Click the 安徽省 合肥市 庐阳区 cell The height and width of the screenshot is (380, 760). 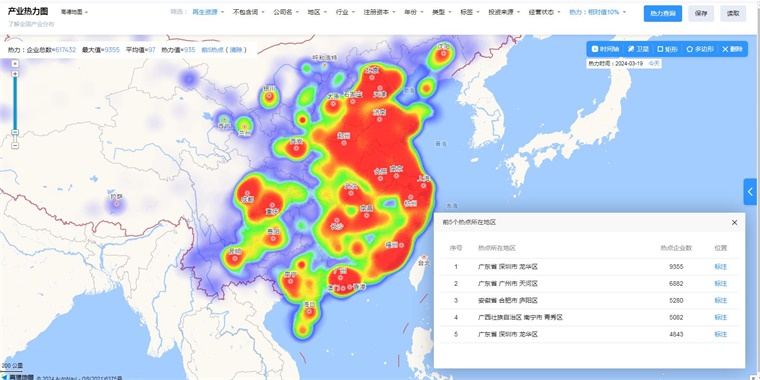507,301
